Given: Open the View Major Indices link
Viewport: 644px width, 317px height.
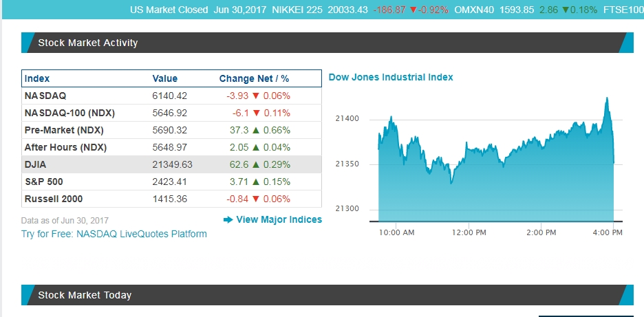Looking at the screenshot, I should click(x=279, y=219).
